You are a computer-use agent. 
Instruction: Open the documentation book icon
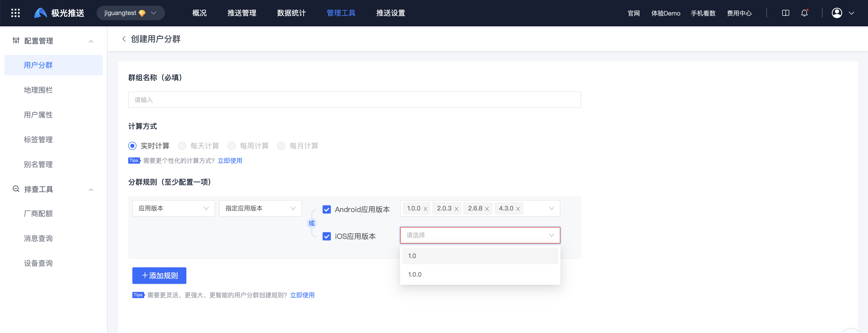(x=786, y=13)
